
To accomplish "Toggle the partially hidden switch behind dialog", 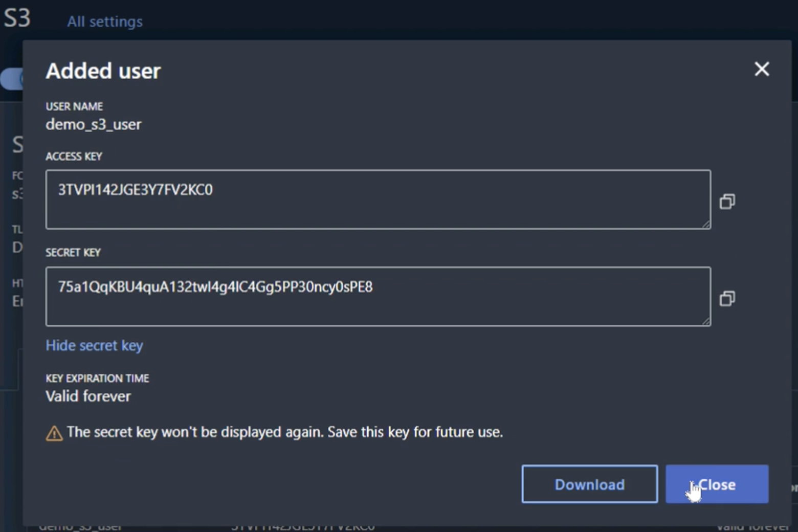I will click(x=11, y=79).
